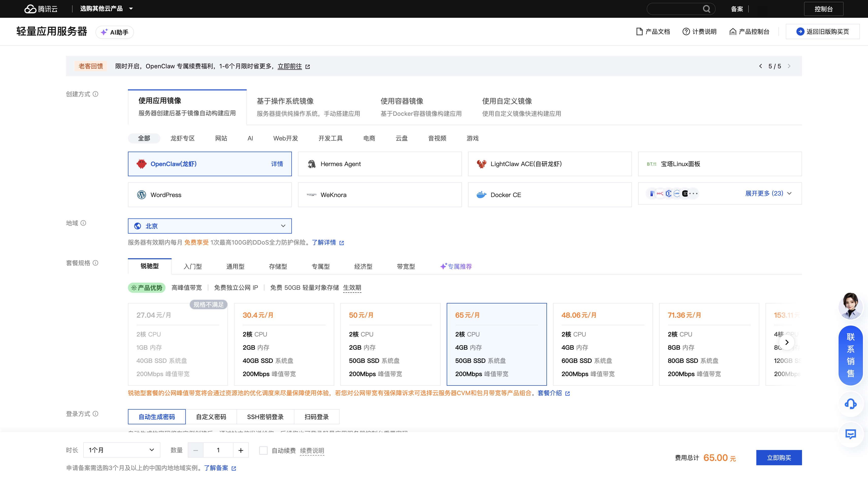Select 自动生成密码 login method
Viewport: 868px width, 483px height.
pos(157,417)
